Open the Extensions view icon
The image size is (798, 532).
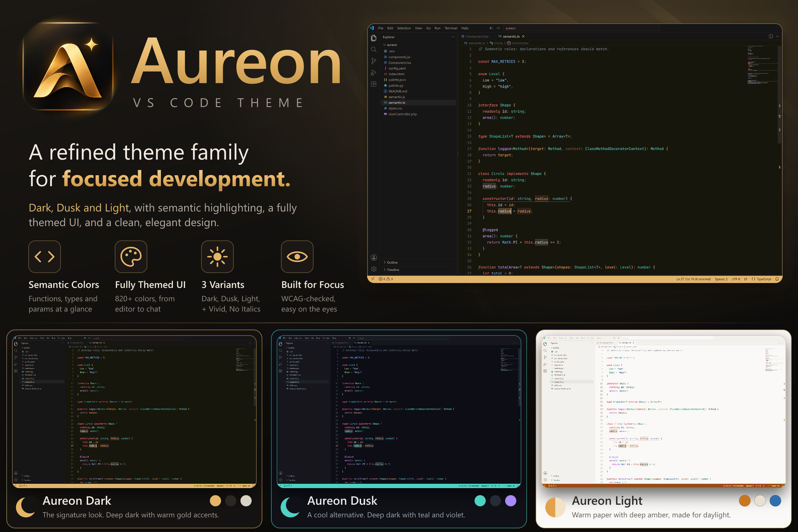373,84
